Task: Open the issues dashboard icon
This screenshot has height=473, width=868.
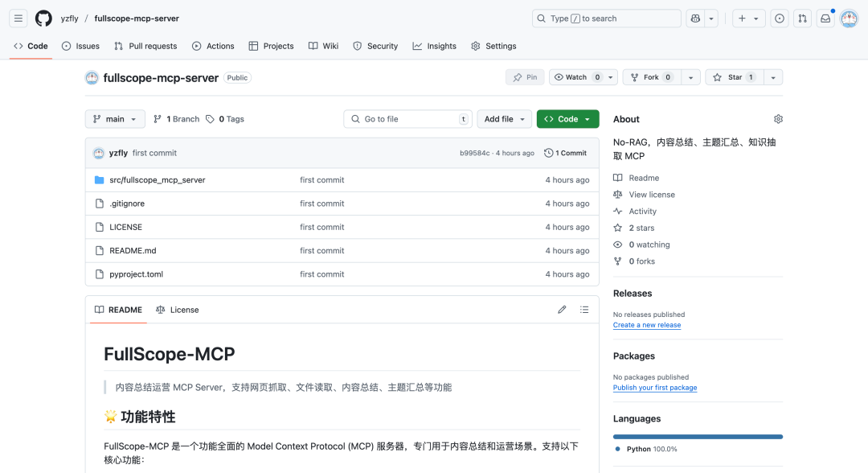Action: (779, 18)
